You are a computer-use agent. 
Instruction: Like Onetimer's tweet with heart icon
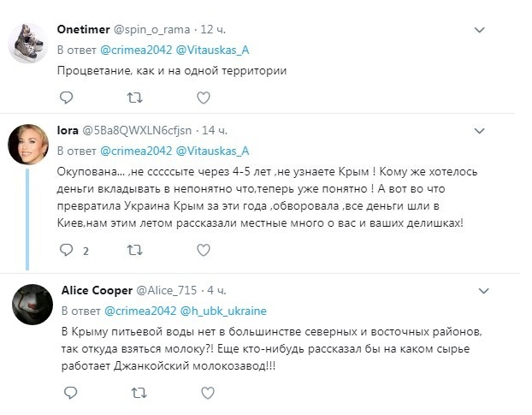(203, 100)
